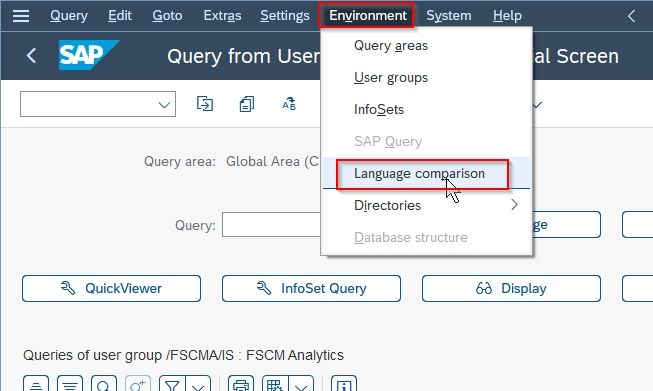Open the Edit menu
This screenshot has width=653, height=391.
pos(120,16)
